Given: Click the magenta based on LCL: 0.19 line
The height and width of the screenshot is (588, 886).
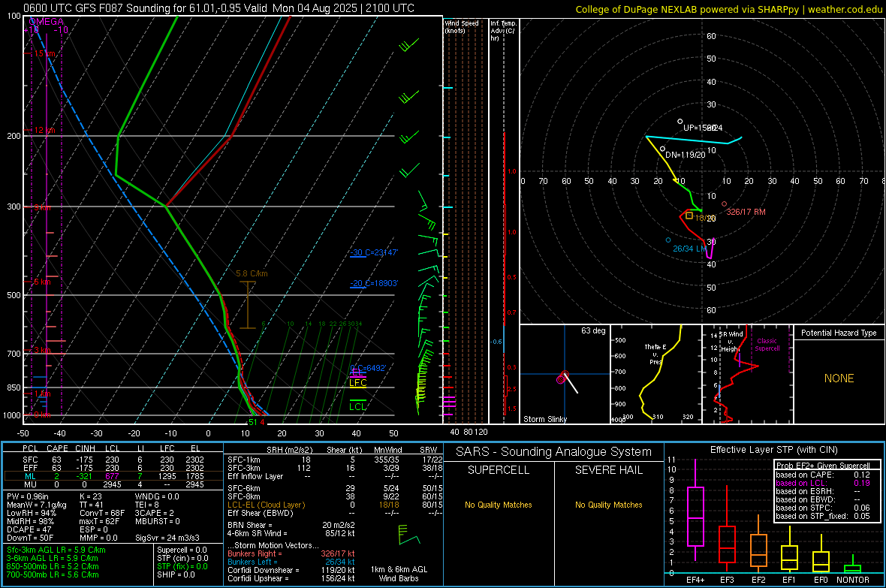Looking at the screenshot, I should 823,483.
